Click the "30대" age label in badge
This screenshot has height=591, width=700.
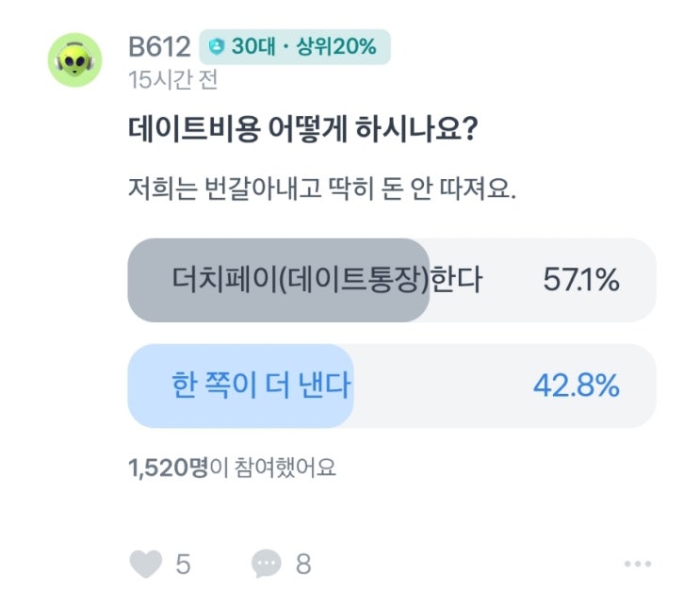coord(252,45)
